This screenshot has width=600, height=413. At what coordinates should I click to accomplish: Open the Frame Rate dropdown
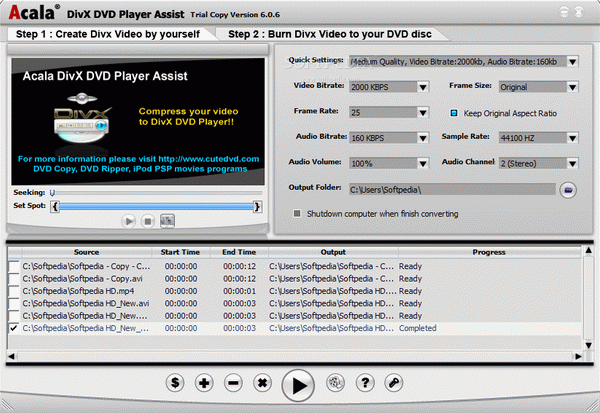click(423, 113)
